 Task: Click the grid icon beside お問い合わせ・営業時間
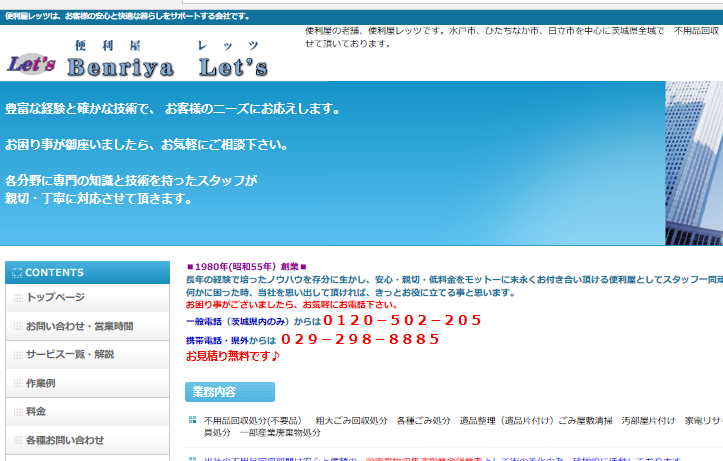pos(17,327)
